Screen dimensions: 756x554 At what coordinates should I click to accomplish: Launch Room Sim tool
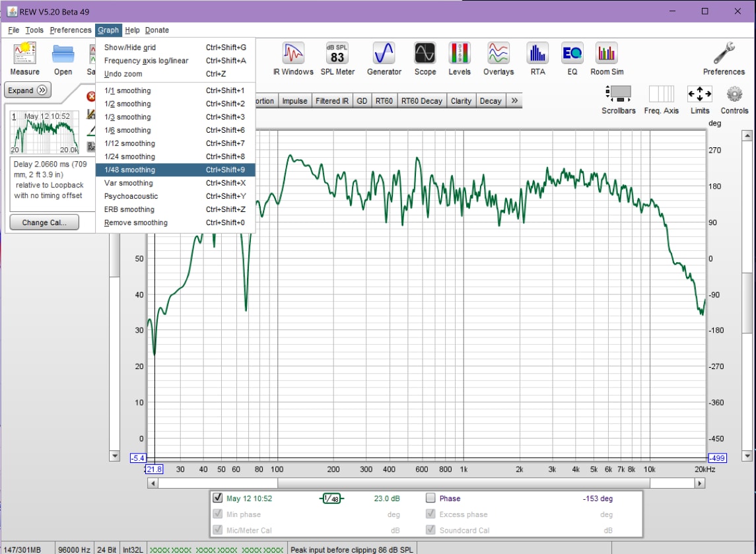pyautogui.click(x=607, y=58)
